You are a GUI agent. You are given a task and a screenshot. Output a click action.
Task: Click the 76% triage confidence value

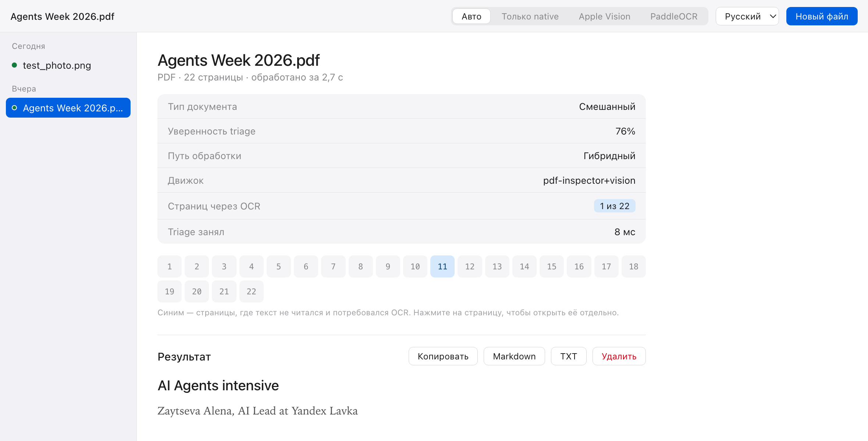[x=625, y=131]
